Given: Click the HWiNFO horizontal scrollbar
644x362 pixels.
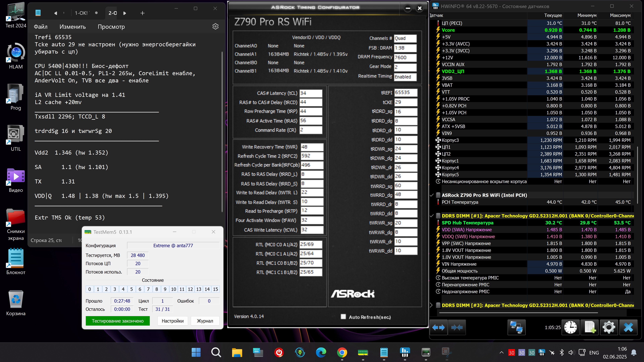Looking at the screenshot, I should tap(519, 312).
